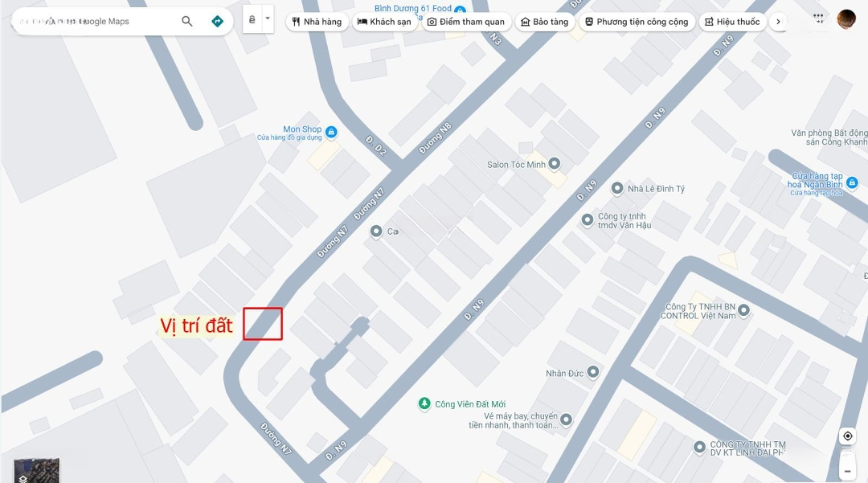The width and height of the screenshot is (868, 483).
Task: Select the Mon Shop shopping pin
Action: (331, 133)
